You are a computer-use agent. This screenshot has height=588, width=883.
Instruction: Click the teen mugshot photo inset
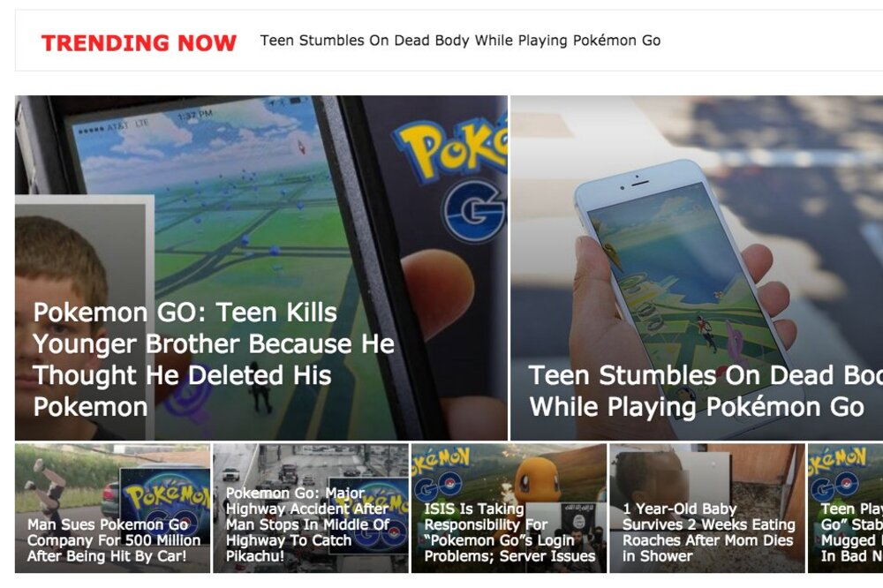pyautogui.click(x=85, y=317)
